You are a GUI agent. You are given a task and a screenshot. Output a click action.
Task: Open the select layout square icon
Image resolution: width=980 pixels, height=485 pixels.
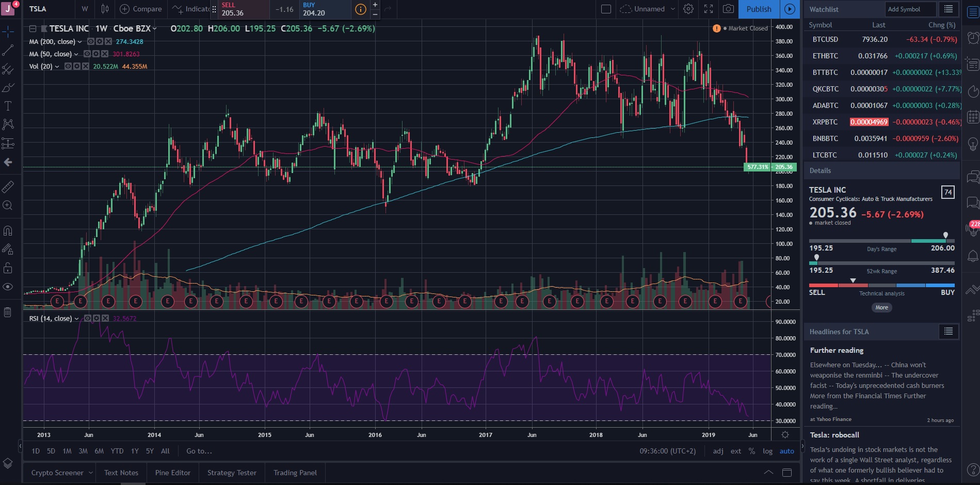click(606, 9)
